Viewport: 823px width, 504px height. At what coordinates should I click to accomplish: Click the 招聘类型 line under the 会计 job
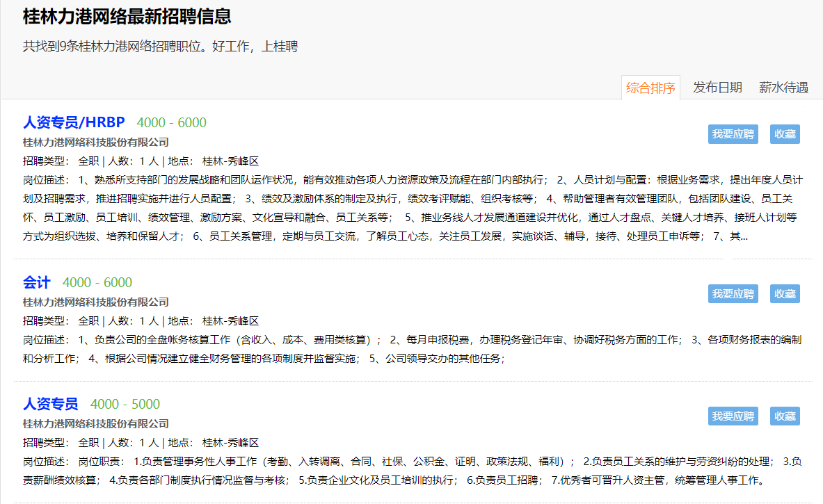coord(141,321)
